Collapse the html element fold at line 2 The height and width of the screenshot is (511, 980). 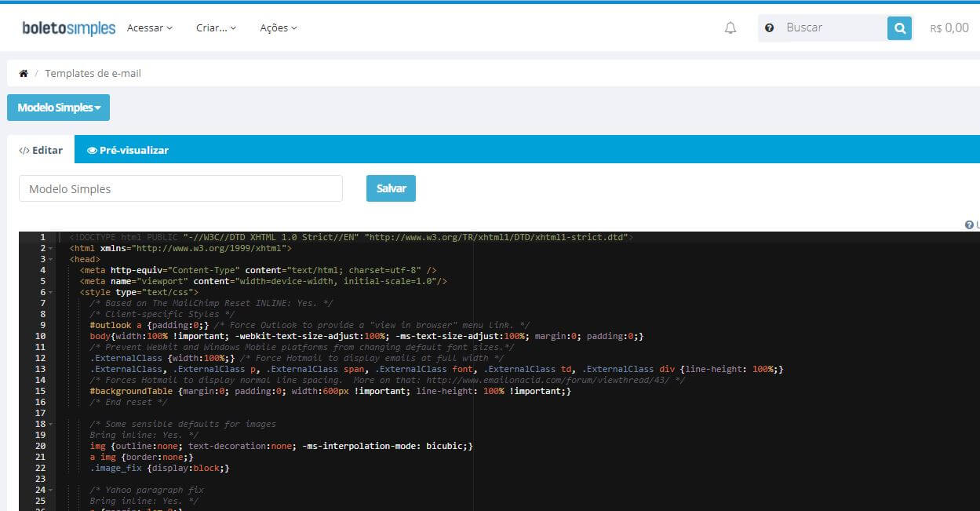pyautogui.click(x=50, y=248)
